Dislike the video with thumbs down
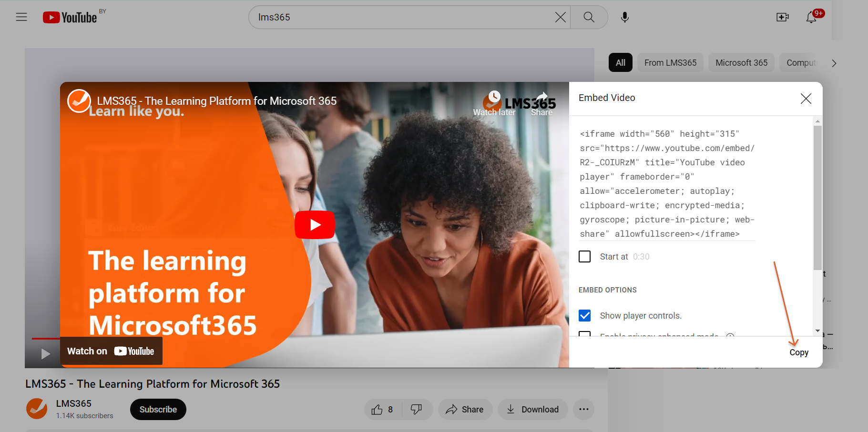The width and height of the screenshot is (868, 432). [x=416, y=410]
